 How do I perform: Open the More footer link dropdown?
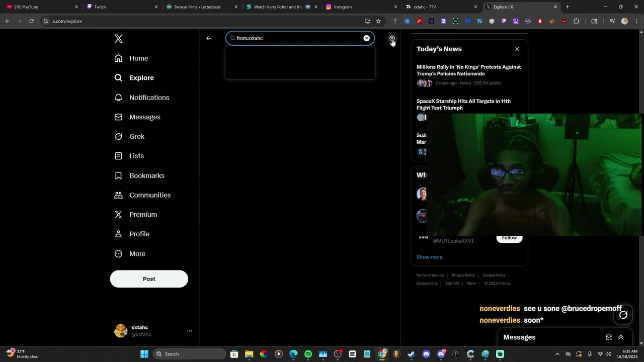[x=473, y=284]
